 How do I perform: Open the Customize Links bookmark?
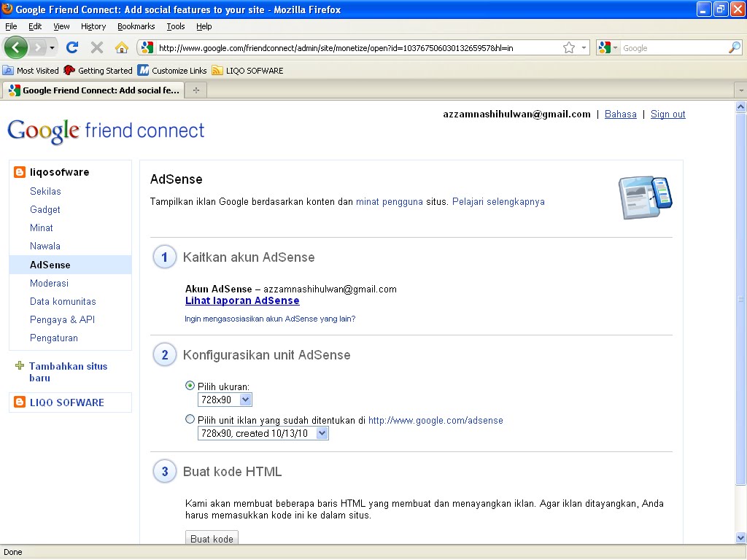172,71
